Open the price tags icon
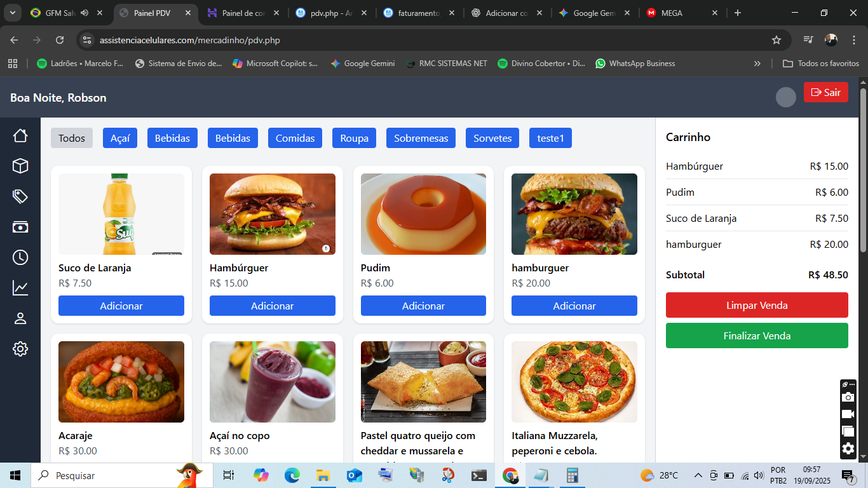 pyautogui.click(x=21, y=196)
